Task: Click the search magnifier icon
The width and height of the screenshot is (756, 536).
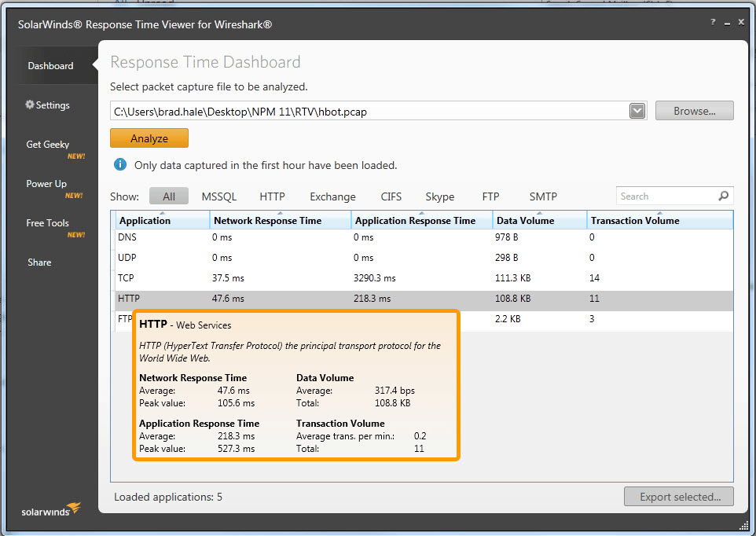Action: (723, 196)
